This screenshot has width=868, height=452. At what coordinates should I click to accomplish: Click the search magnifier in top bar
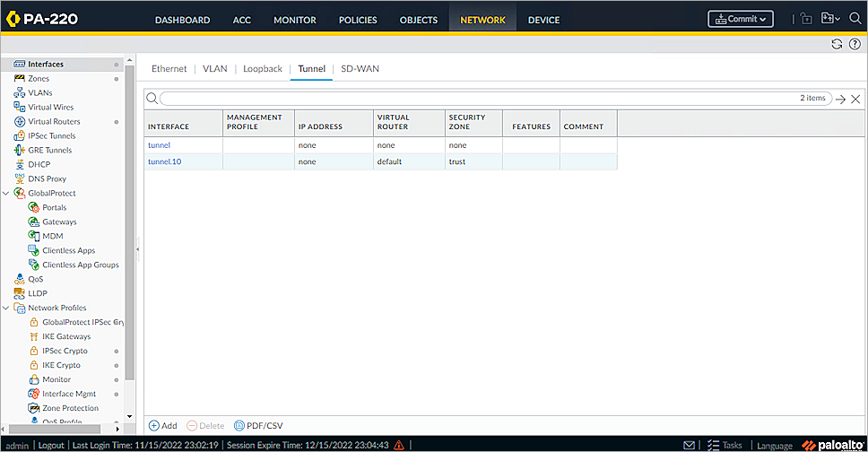click(x=855, y=19)
